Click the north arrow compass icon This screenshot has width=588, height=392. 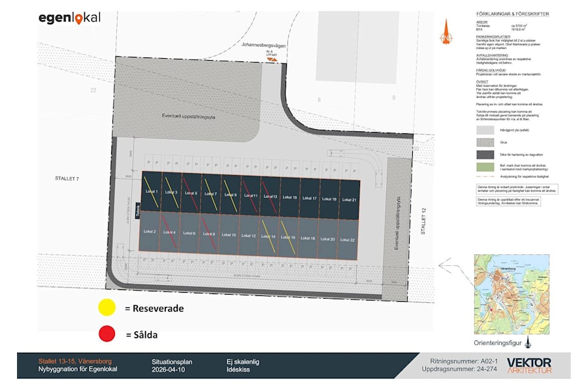pyautogui.click(x=446, y=32)
